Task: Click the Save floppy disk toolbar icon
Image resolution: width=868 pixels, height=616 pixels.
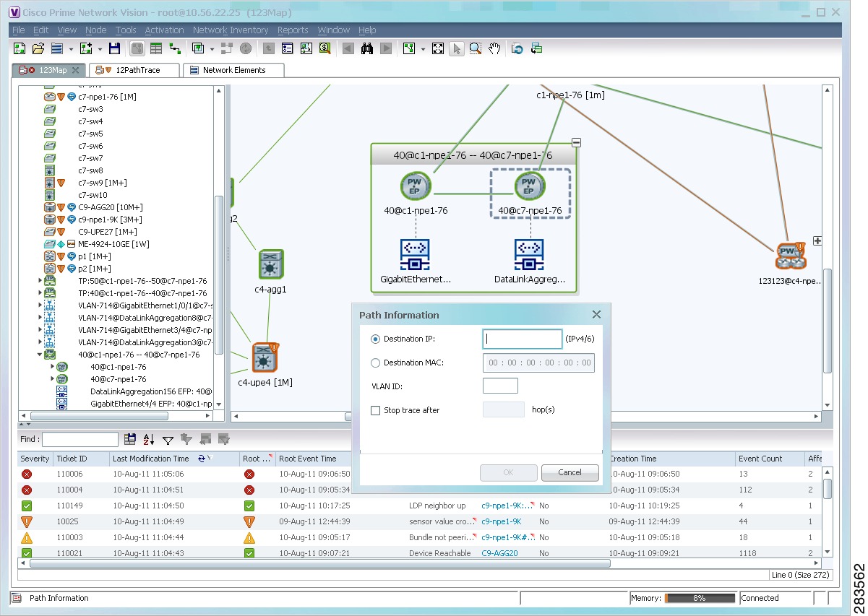Action: pos(114,48)
